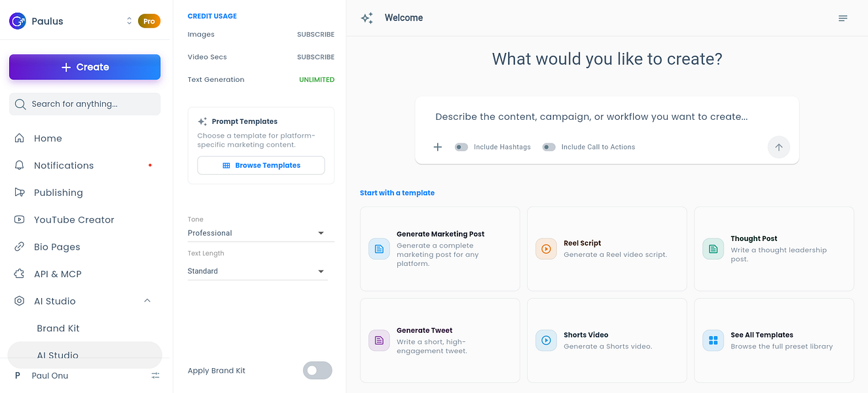Click the AI Studio hexagon icon
This screenshot has width=868, height=393.
tap(20, 301)
